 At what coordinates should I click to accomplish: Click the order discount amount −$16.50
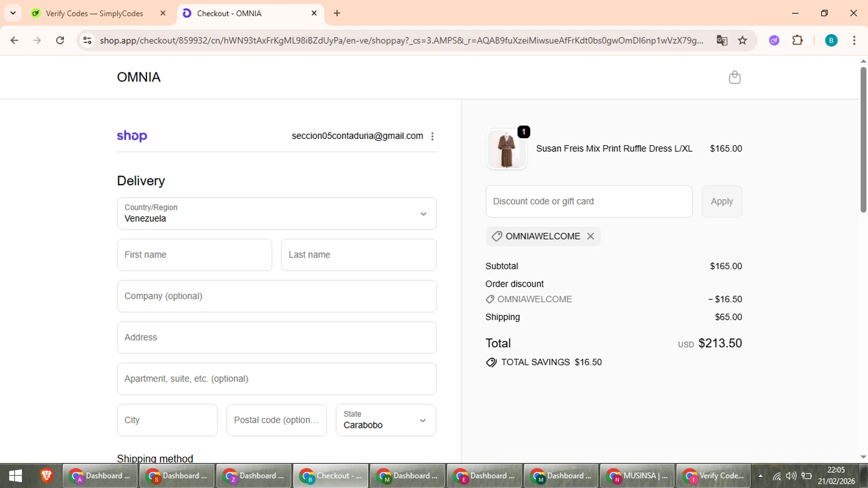[725, 299]
